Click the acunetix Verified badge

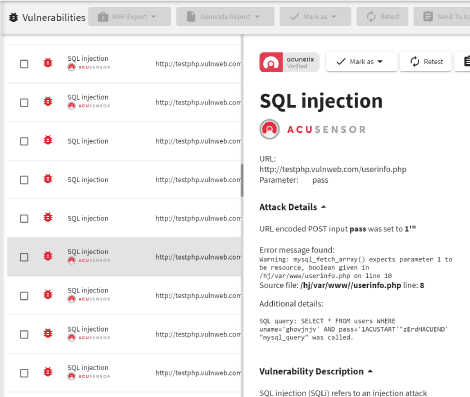289,62
